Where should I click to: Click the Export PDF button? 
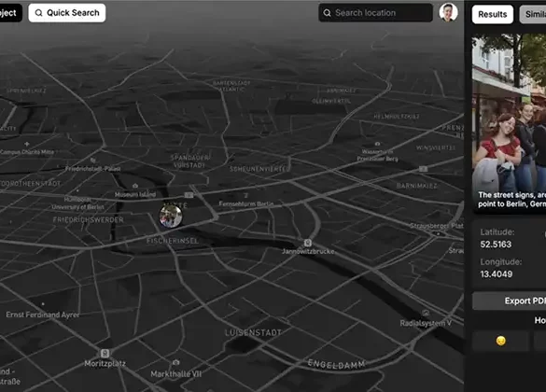click(x=509, y=301)
